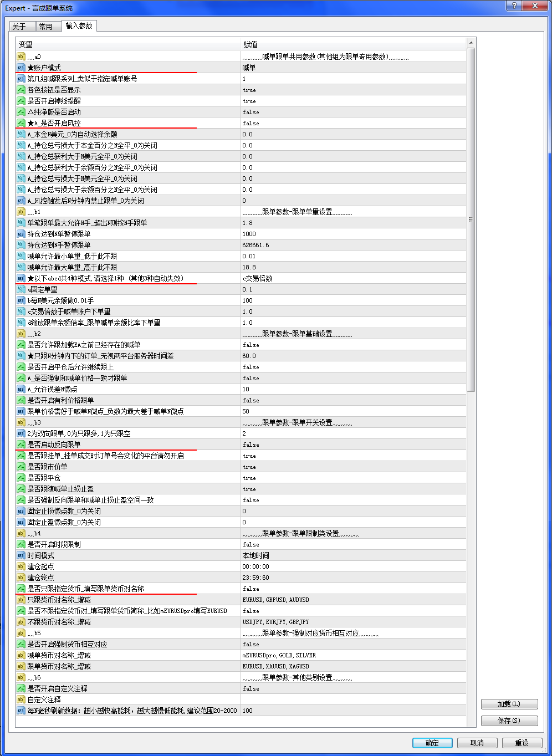Toggle the 是否开启掉线提醒 true value
The height and width of the screenshot is (756, 552).
click(x=354, y=101)
